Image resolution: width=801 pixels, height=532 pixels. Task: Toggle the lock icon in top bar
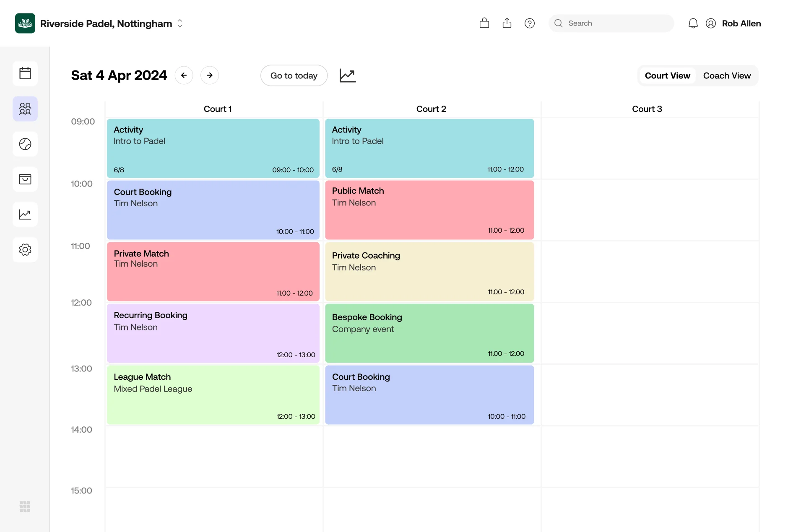(x=484, y=23)
